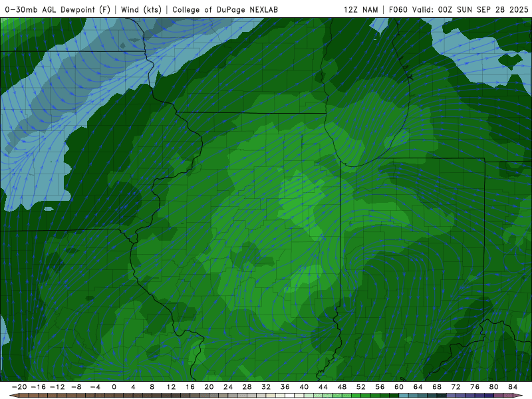Click the 20 value on the color scale
Image resolution: width=532 pixels, height=399 pixels.
pos(209,387)
